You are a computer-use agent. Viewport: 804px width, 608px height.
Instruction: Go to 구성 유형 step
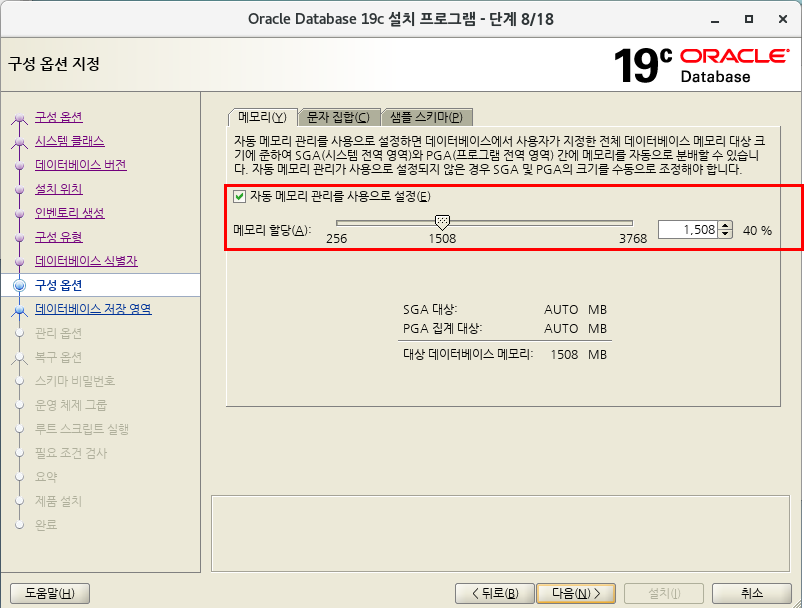tap(58, 237)
